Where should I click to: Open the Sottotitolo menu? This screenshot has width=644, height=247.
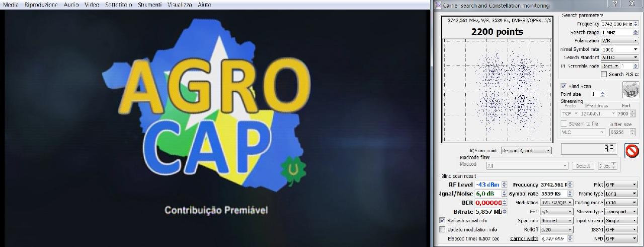point(119,5)
